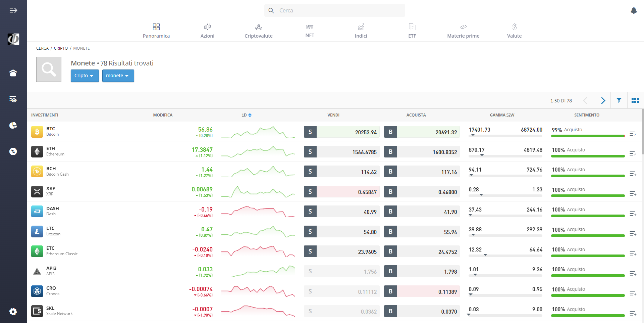Click the eToro logo in the sidebar

pyautogui.click(x=13, y=39)
